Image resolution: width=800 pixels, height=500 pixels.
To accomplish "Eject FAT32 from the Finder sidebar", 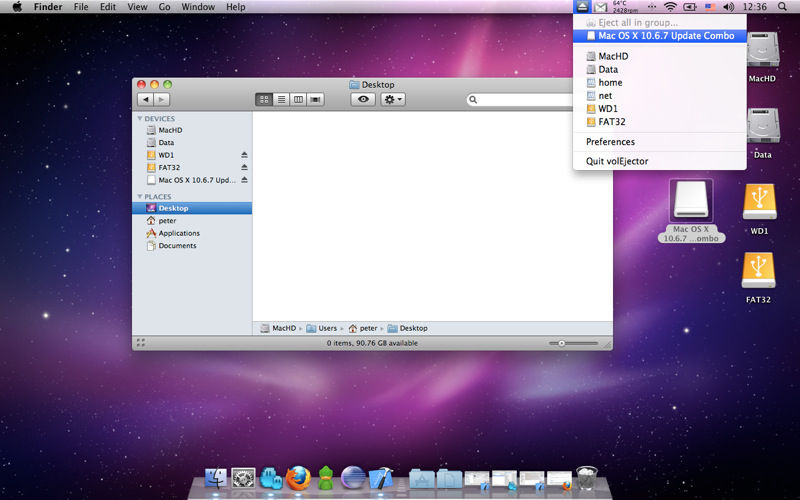I will click(x=244, y=167).
